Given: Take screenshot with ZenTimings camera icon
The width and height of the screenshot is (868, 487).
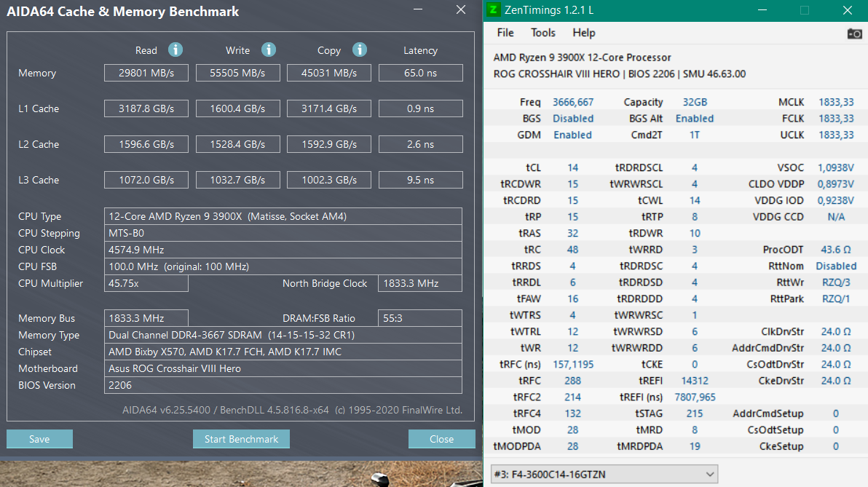Looking at the screenshot, I should [x=854, y=33].
